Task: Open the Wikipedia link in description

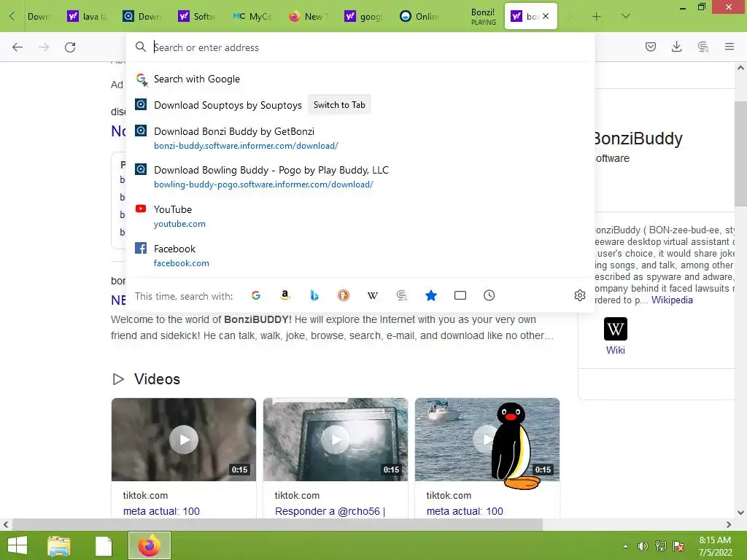Action: click(x=672, y=300)
